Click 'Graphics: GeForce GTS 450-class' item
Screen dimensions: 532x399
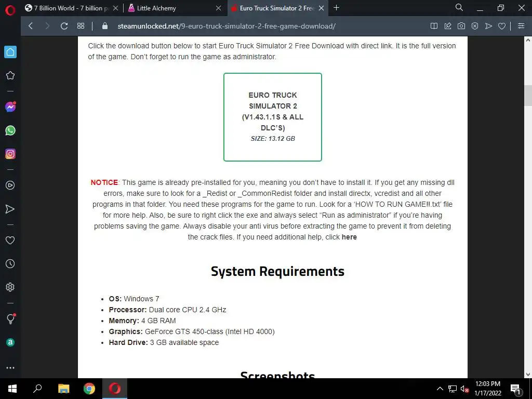(192, 331)
